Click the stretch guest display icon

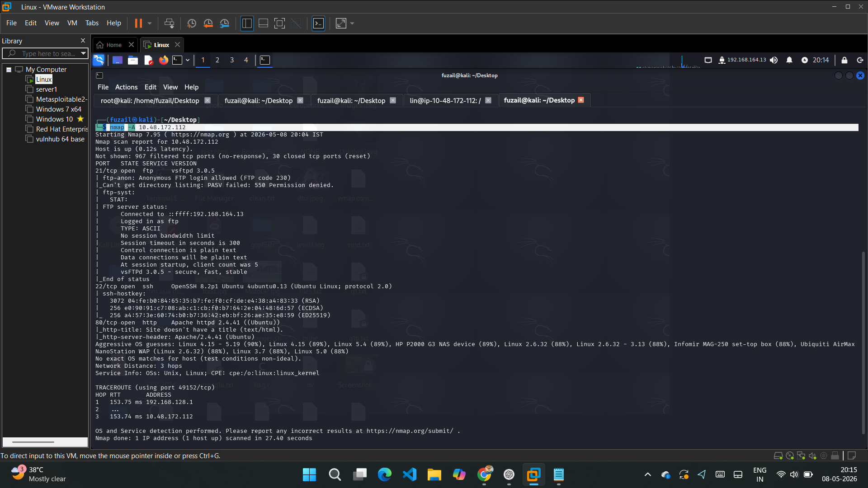tap(341, 23)
